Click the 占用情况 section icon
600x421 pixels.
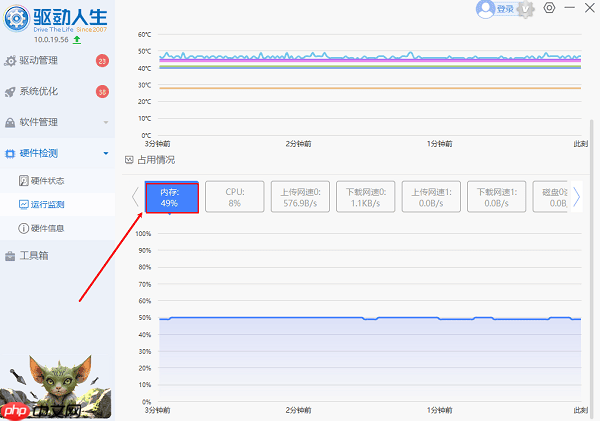click(x=129, y=160)
